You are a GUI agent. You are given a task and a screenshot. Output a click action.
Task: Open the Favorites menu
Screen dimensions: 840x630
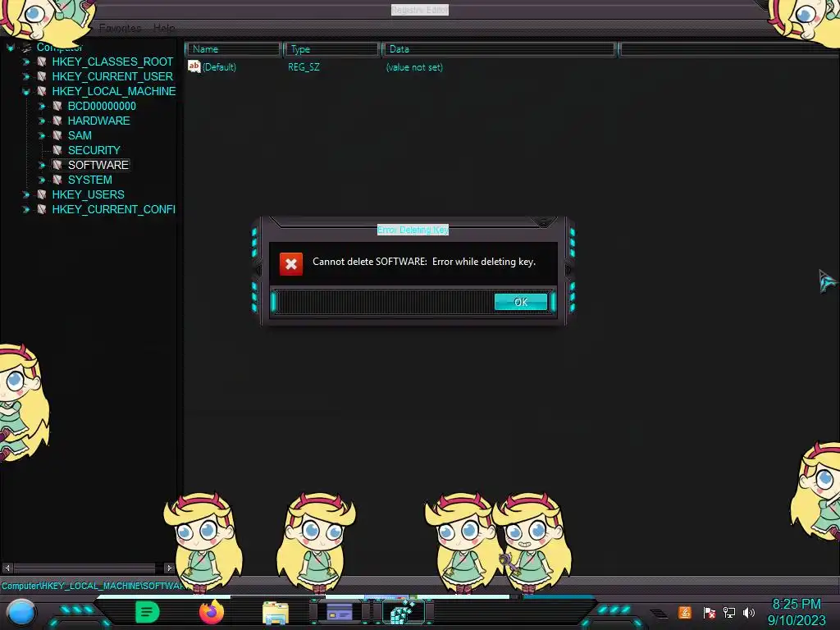[120, 28]
